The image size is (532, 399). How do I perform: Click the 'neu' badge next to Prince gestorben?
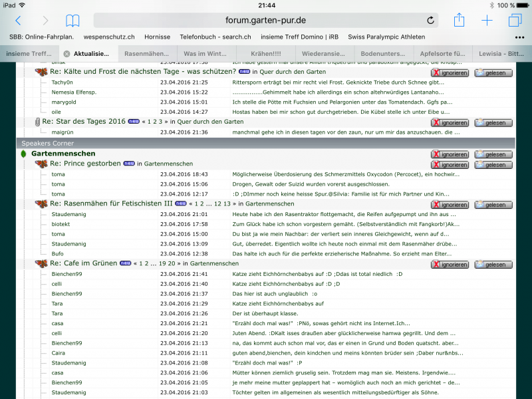[x=128, y=164]
